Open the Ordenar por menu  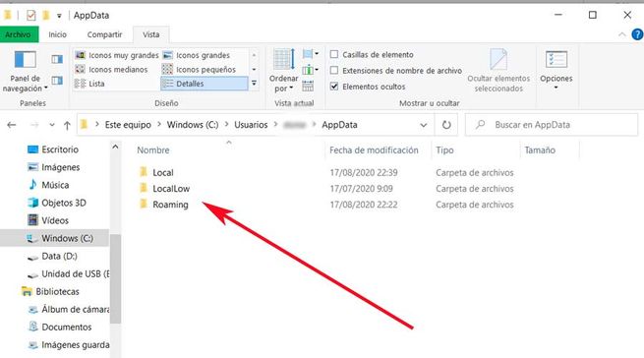(x=283, y=71)
